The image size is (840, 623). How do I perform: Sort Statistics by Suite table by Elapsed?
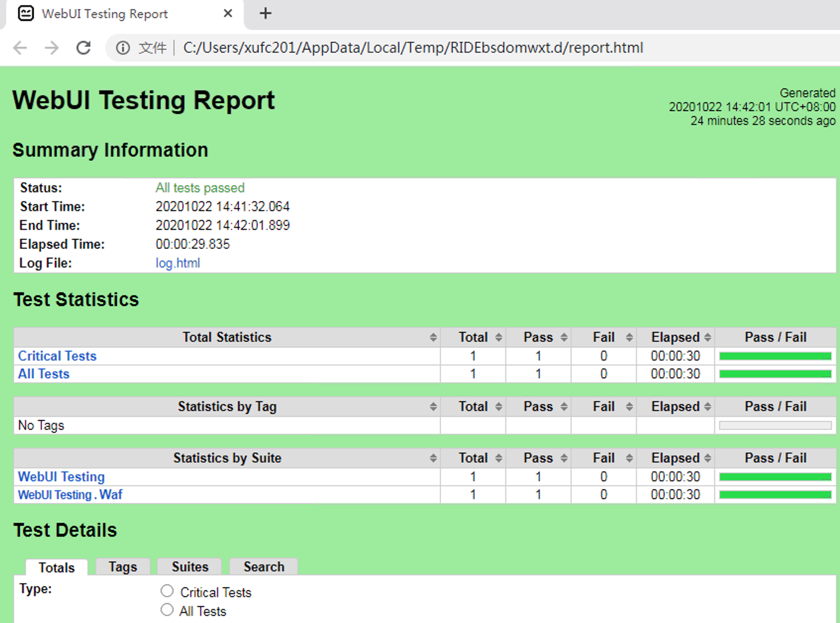click(x=708, y=458)
